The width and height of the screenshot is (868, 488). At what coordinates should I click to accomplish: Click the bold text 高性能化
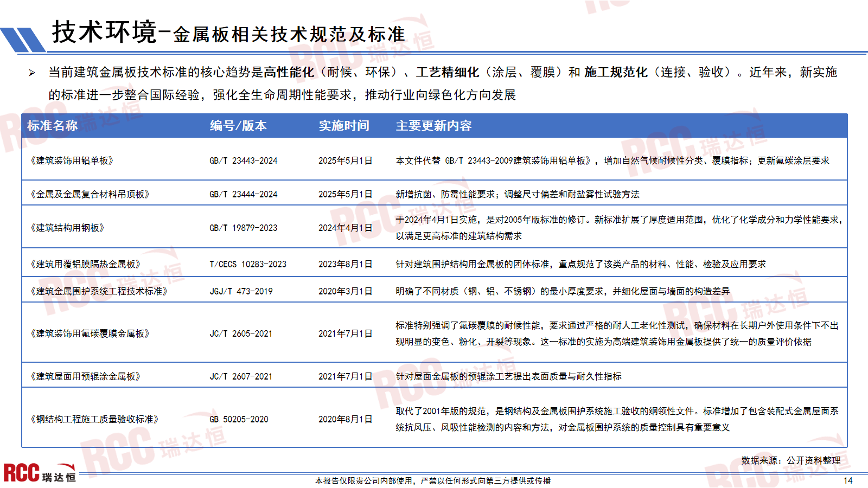click(289, 72)
